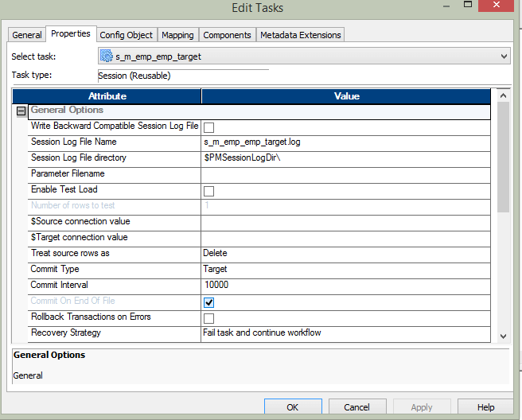522x420 pixels.
Task: Click the scrollbar down arrow
Action: [x=503, y=336]
